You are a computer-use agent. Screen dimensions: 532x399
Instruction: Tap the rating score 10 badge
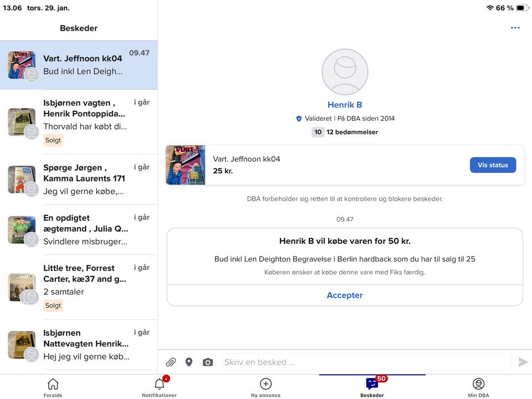[x=318, y=132]
